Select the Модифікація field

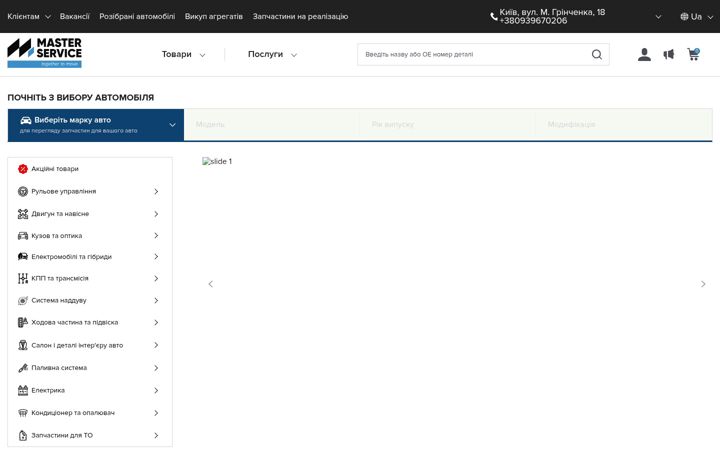[x=624, y=124]
